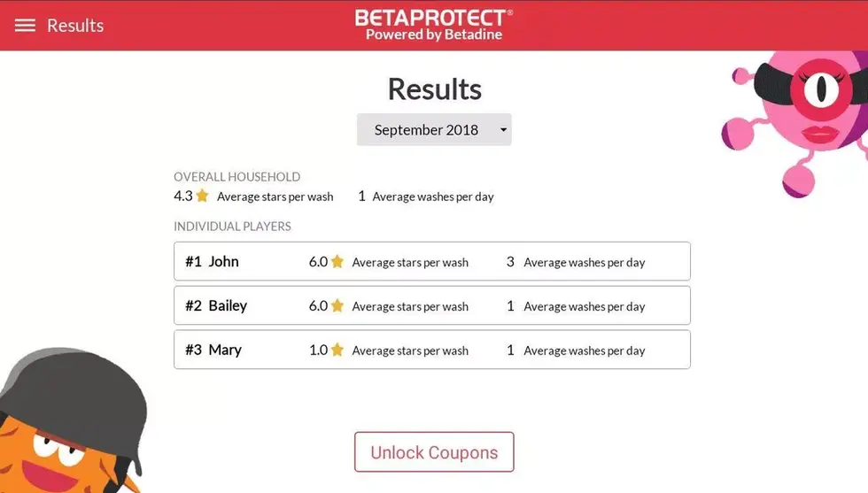
Task: Open the hamburger menu icon
Action: tap(25, 26)
